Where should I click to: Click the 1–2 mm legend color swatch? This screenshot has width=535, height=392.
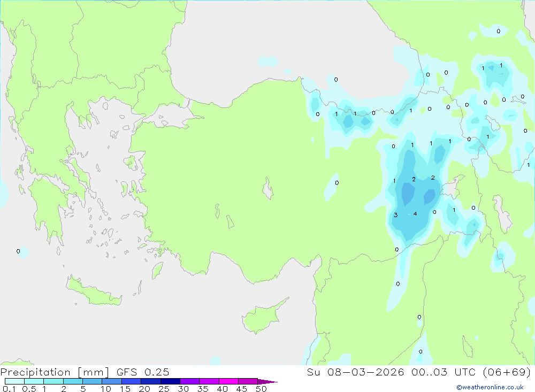pos(53,381)
